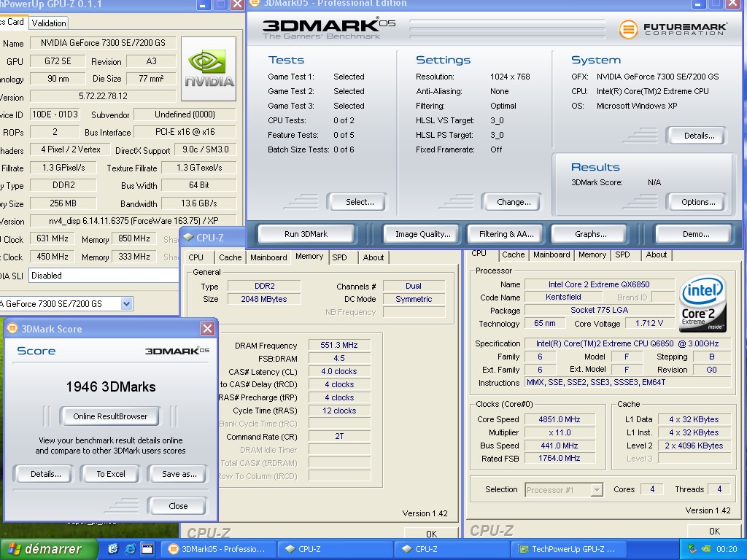
Task: Click the second system tray icon
Action: 706,549
